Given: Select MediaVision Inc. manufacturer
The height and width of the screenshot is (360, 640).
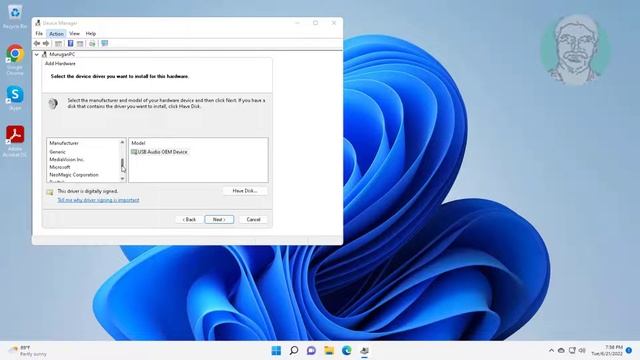Looking at the screenshot, I should click(x=67, y=160).
